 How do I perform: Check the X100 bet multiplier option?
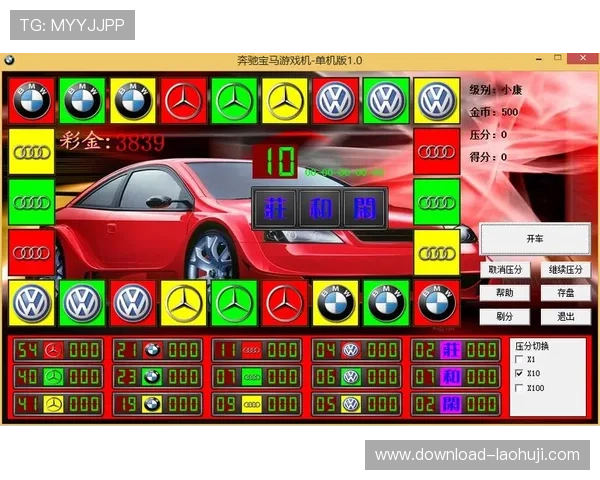[519, 387]
